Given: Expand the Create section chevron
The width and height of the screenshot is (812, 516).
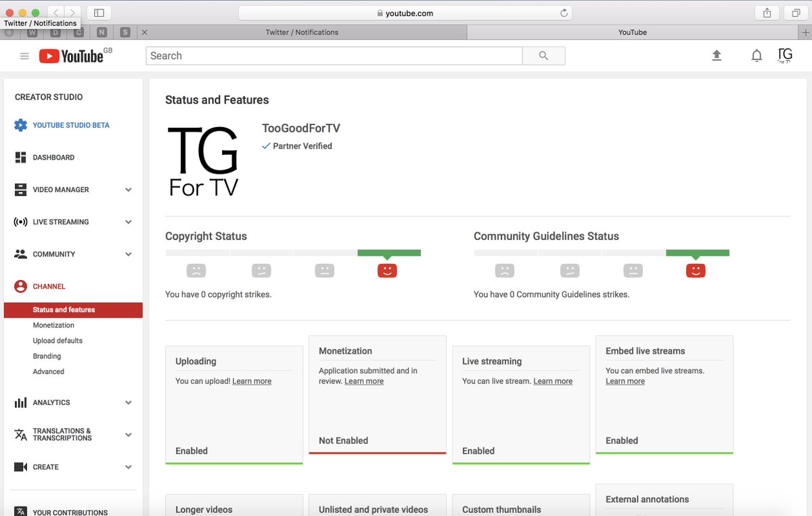Looking at the screenshot, I should click(x=129, y=467).
